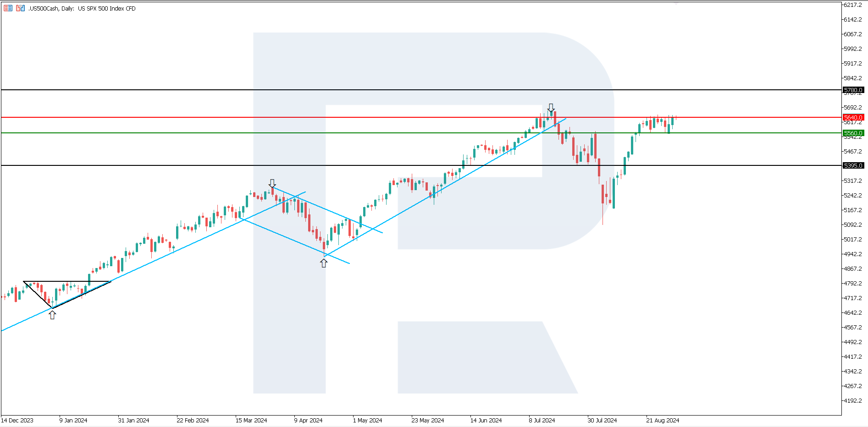The width and height of the screenshot is (868, 427).
Task: Click the 5317.2 price axis value
Action: 853,181
